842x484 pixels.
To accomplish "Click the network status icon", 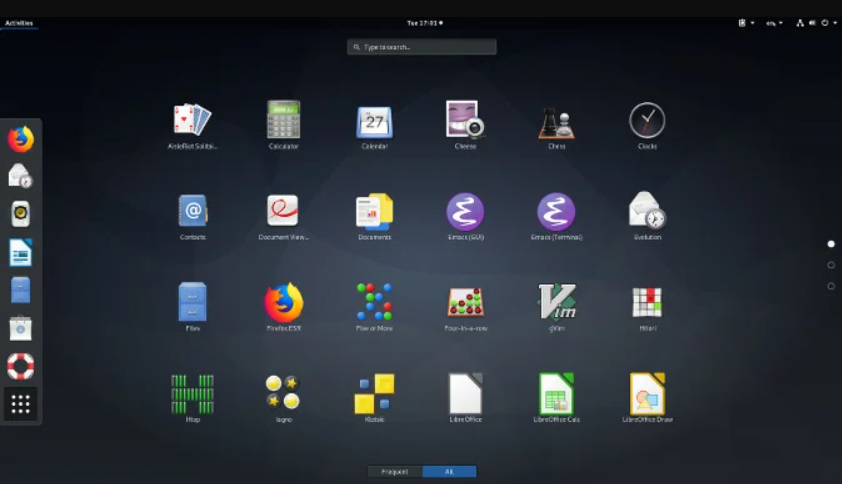I will coord(800,23).
